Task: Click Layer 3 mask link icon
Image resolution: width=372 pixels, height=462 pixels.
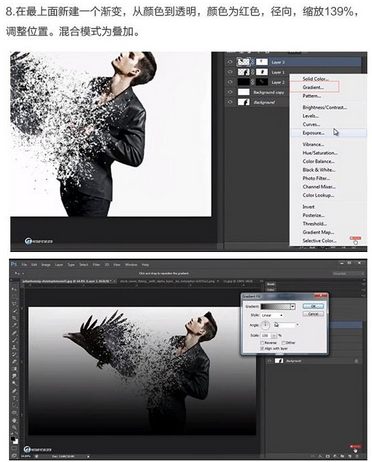Action: (253, 62)
